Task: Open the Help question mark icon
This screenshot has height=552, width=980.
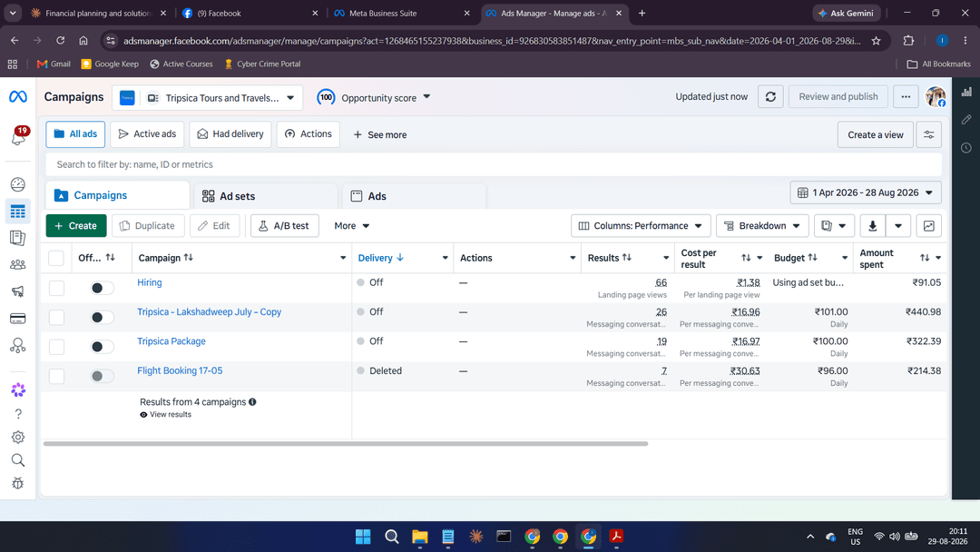Action: 18,414
